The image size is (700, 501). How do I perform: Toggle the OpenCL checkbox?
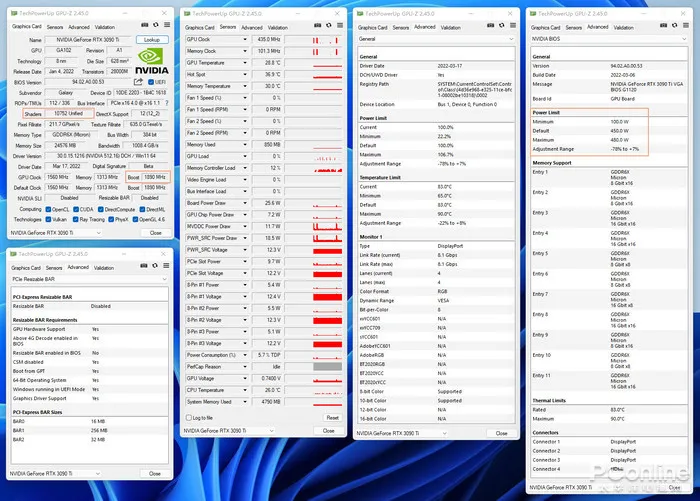(x=48, y=209)
